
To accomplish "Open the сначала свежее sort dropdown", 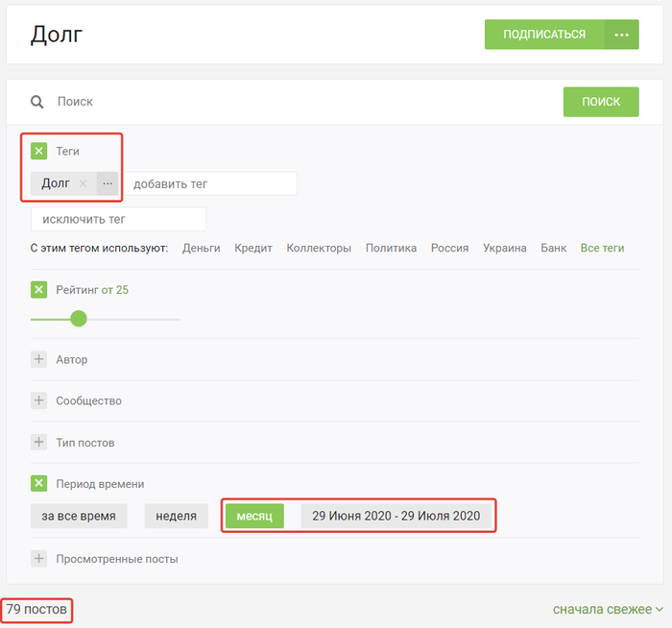I will click(x=608, y=609).
